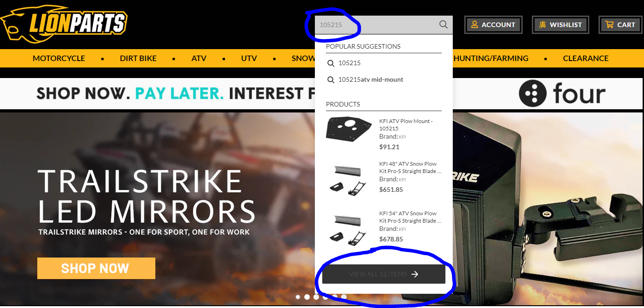Viewport: 644px width, 308px height.
Task: Open the Dirt Bike menu
Action: click(x=138, y=58)
